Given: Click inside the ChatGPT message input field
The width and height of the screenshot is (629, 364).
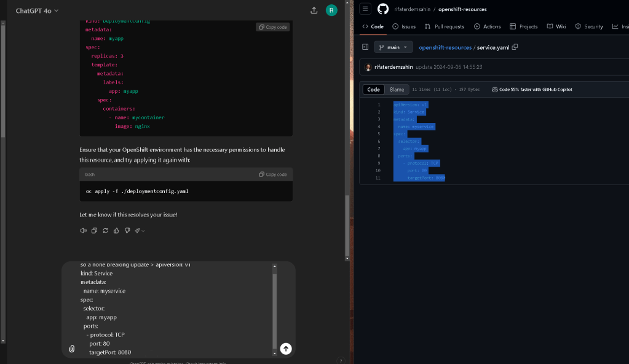Looking at the screenshot, I should click(176, 308).
